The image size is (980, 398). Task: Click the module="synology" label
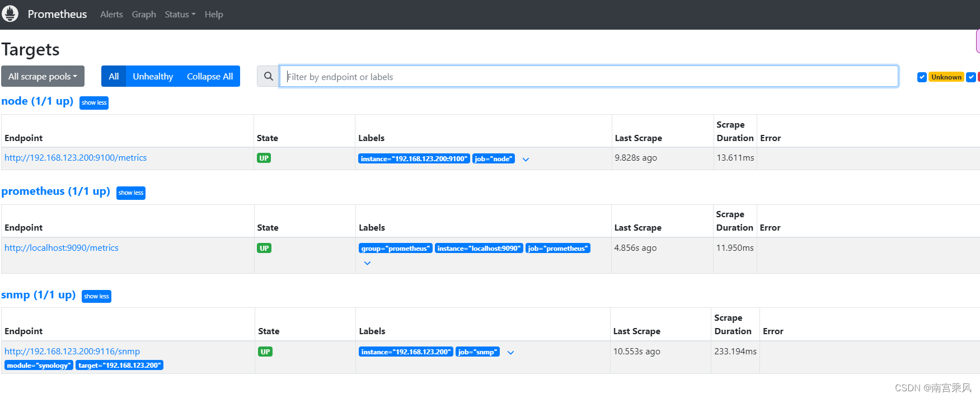[x=39, y=366]
